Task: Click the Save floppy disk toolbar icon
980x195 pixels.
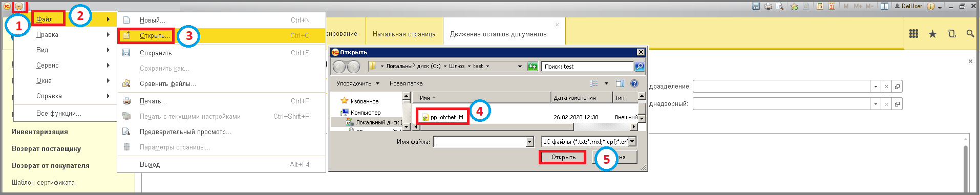Action: point(756,6)
